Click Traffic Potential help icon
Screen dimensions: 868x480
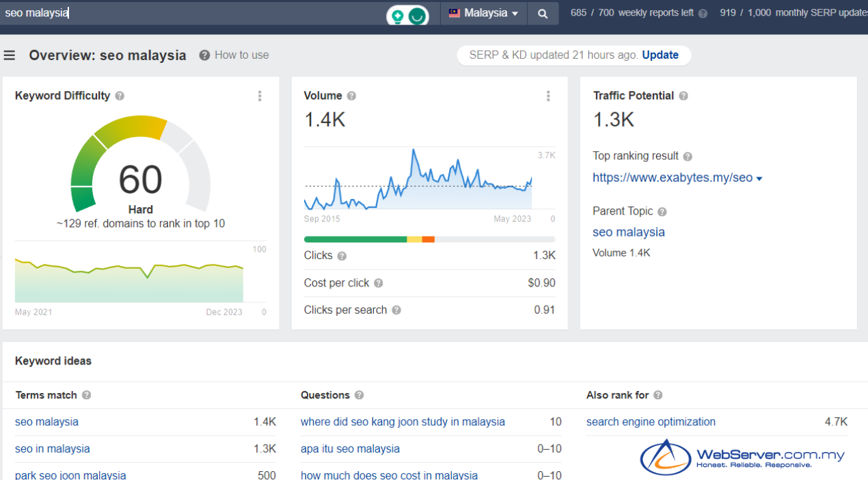(x=683, y=96)
